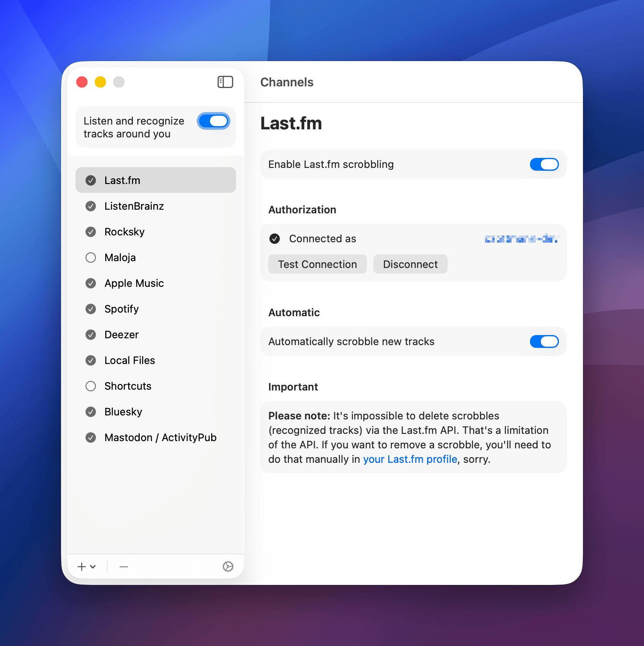
Task: Click the checkmark icon beside Apple Music
Action: click(x=91, y=283)
